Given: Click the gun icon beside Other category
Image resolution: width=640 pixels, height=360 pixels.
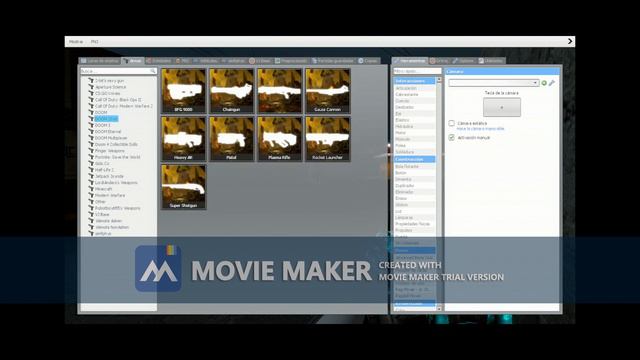Looking at the screenshot, I should [91, 202].
